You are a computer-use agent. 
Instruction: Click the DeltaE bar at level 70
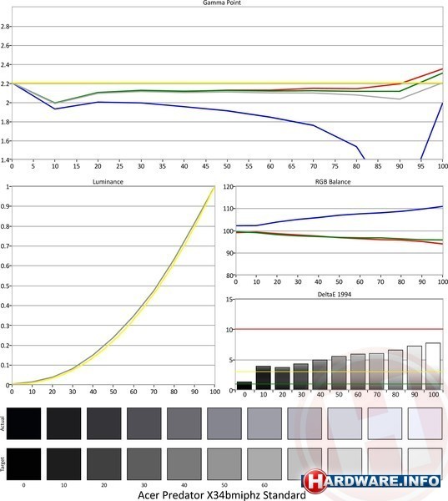point(376,372)
